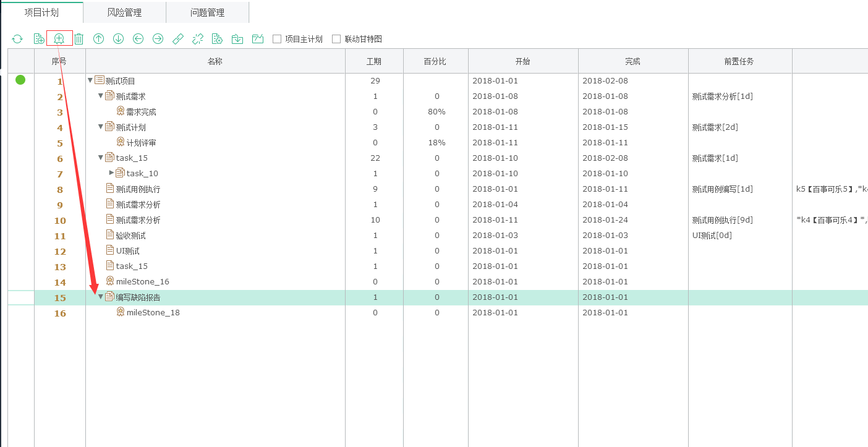Select the mileStone_18 row

[x=153, y=313]
